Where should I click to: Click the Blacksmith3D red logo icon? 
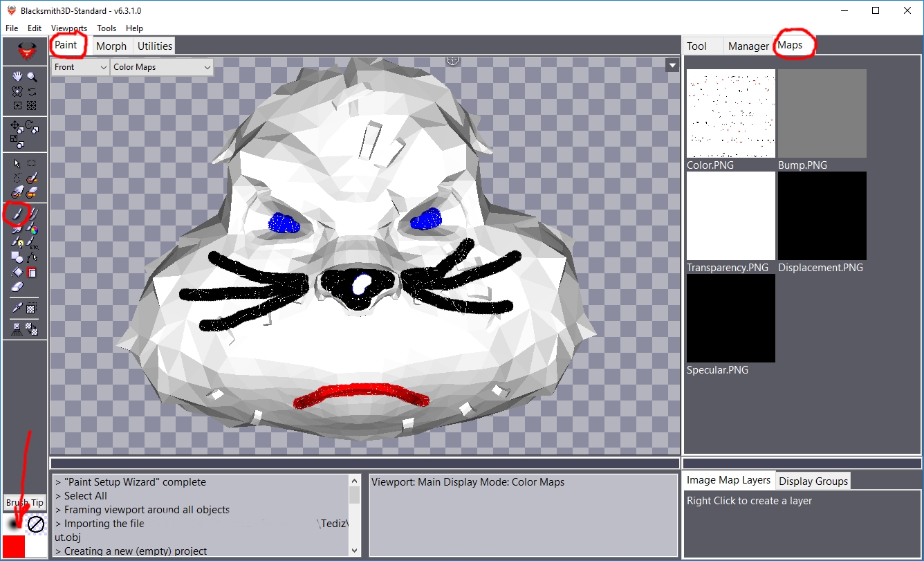[x=26, y=50]
